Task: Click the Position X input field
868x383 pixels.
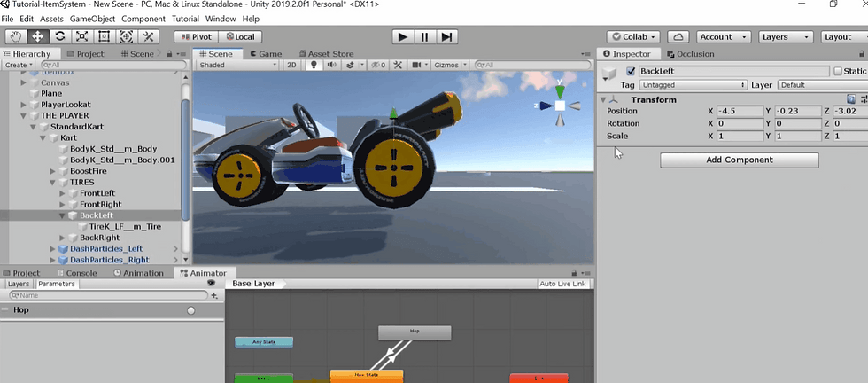Action: (740, 111)
